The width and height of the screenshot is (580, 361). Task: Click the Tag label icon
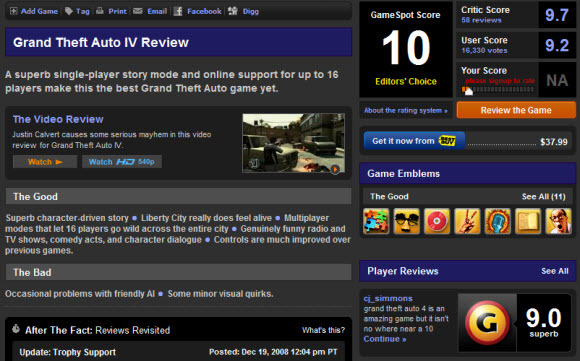pyautogui.click(x=68, y=11)
